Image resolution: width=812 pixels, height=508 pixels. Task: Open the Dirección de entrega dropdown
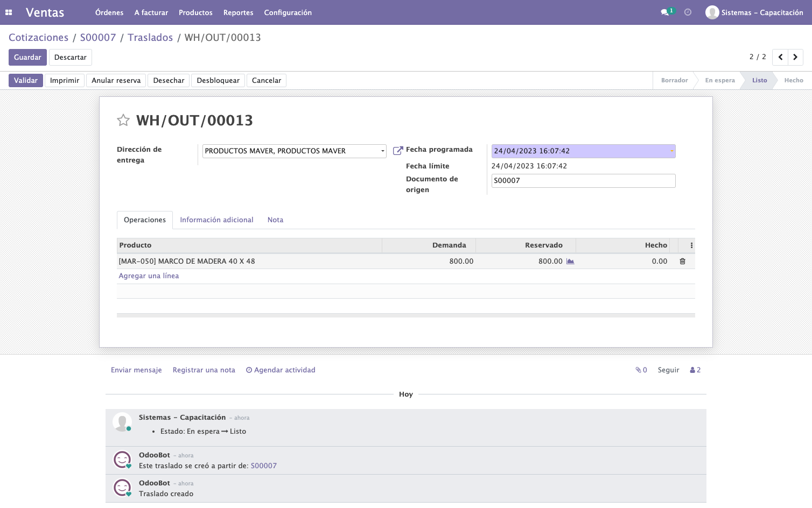point(295,151)
